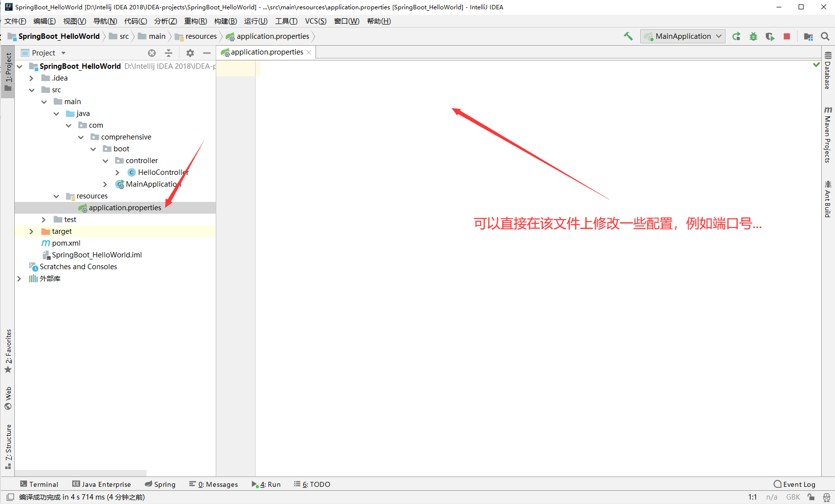Open Project panel settings gear
835x504 pixels.
pyautogui.click(x=190, y=53)
